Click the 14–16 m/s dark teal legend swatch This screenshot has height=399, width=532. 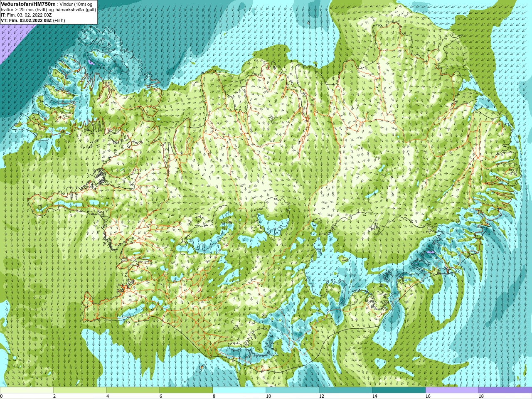pos(399,390)
